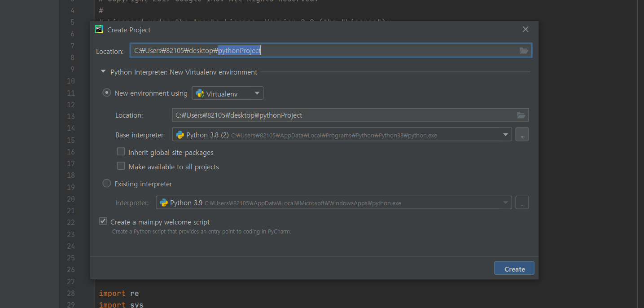This screenshot has height=308, width=644.
Task: Click the folder browse icon in project Location field
Action: 524,51
